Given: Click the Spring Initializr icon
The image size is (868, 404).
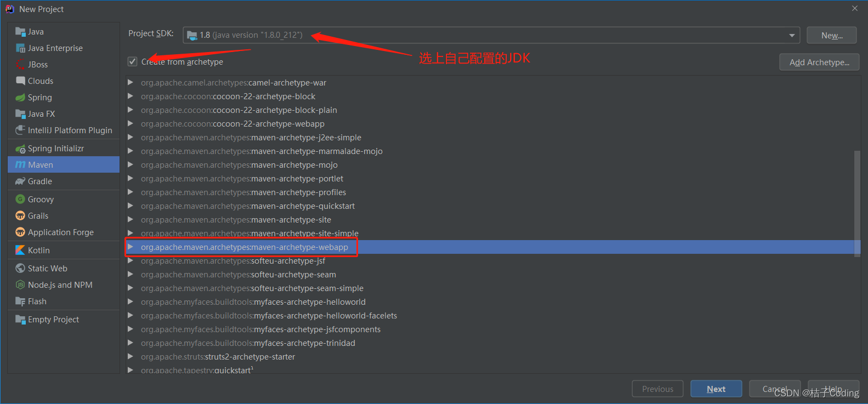Looking at the screenshot, I should pos(20,149).
